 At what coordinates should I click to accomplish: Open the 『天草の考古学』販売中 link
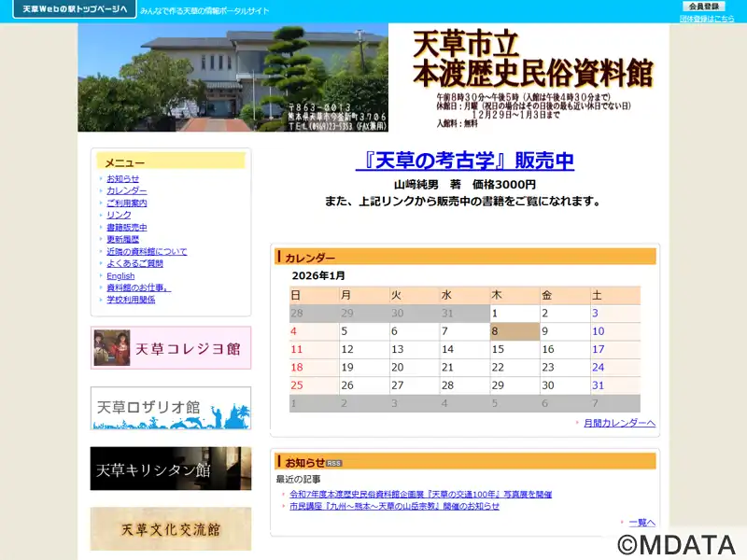pyautogui.click(x=464, y=161)
